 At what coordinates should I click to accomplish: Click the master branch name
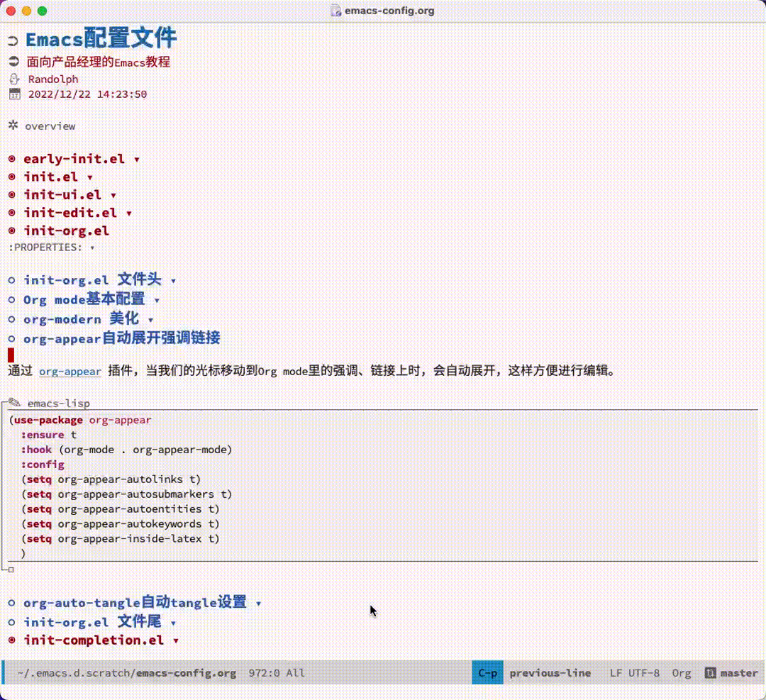pyautogui.click(x=739, y=673)
